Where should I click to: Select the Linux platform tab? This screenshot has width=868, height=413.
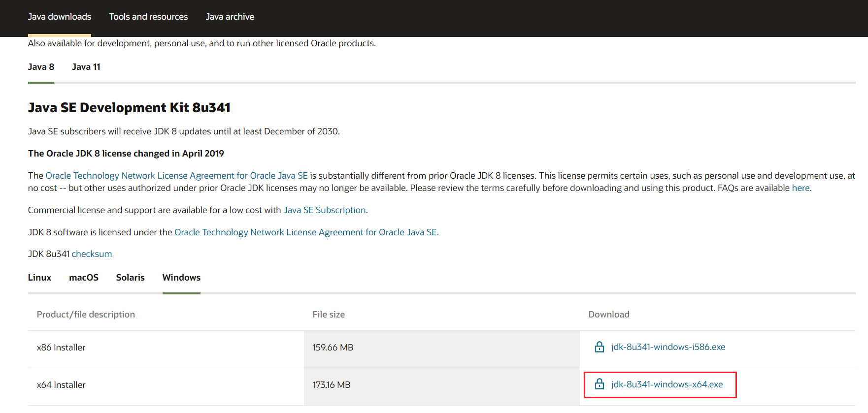pos(39,278)
